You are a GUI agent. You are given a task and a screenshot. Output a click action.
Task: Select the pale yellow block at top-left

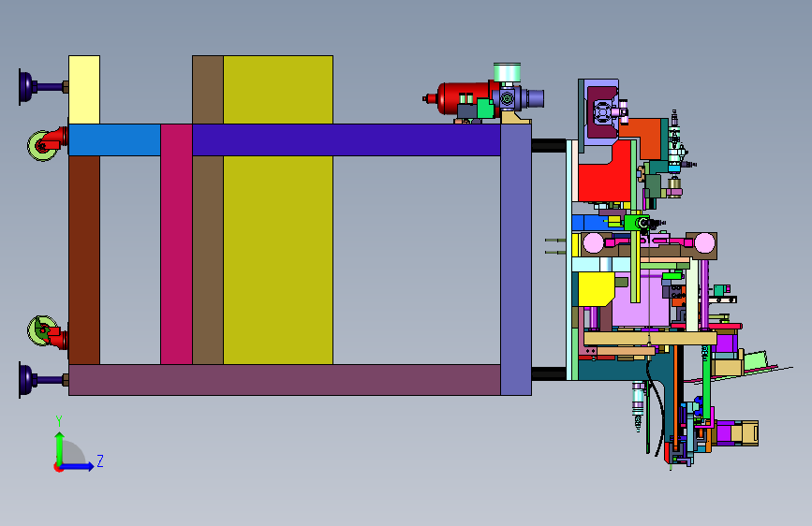point(84,90)
